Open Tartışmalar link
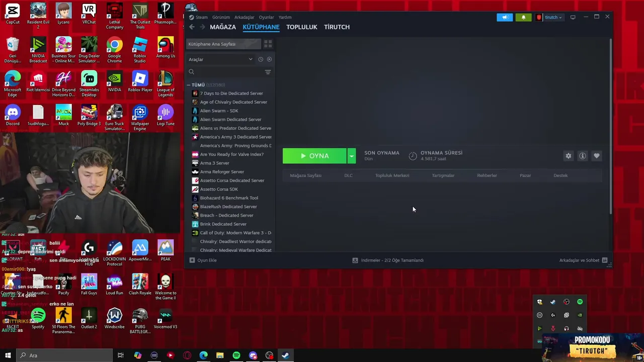 pos(443,175)
